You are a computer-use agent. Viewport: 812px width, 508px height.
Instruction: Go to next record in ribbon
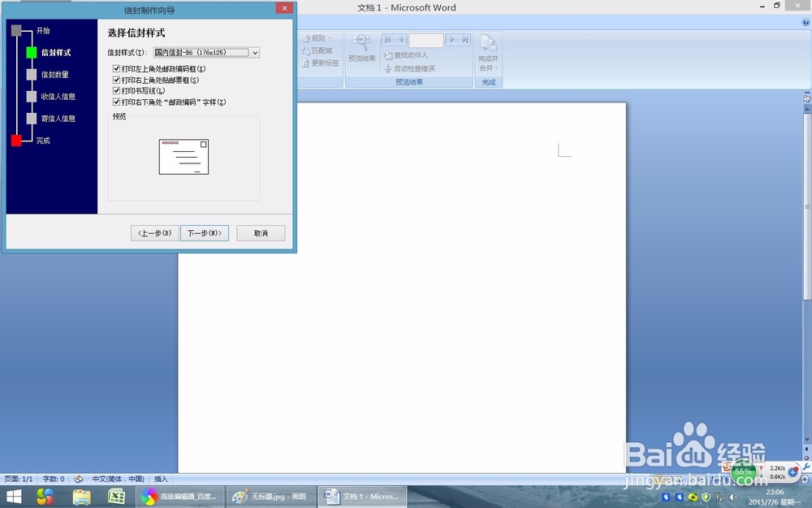[451, 39]
